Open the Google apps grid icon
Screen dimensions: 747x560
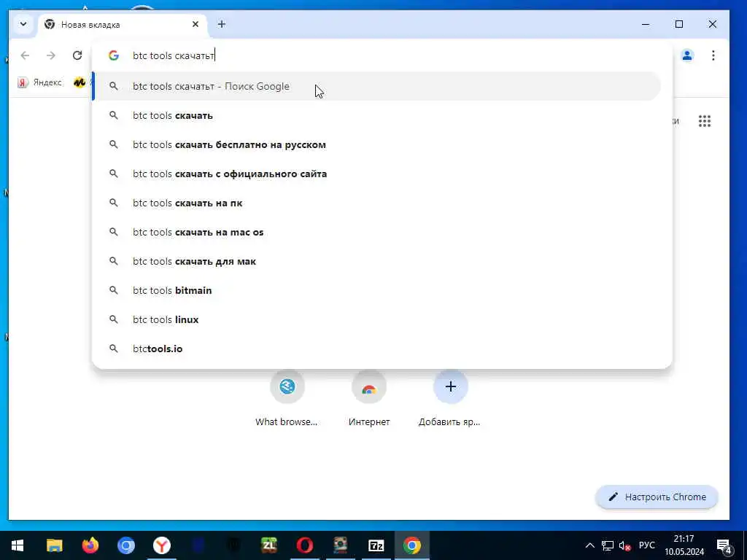pos(705,121)
